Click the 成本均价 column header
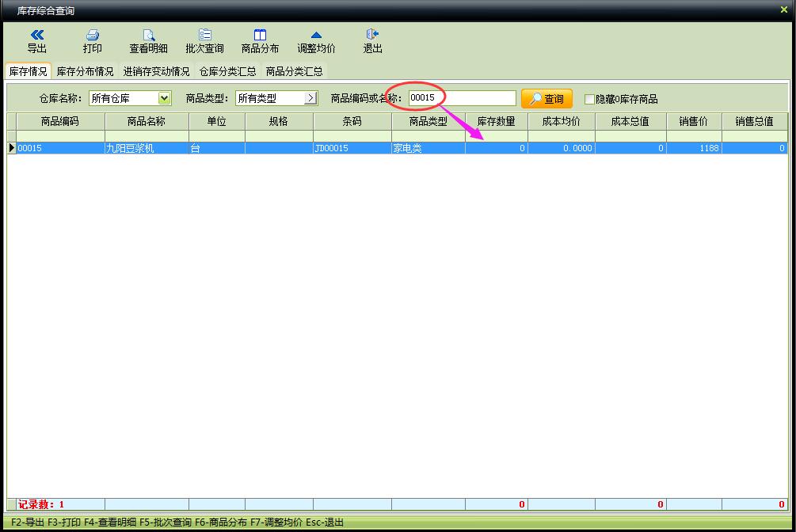Image resolution: width=796 pixels, height=532 pixels. pos(561,121)
